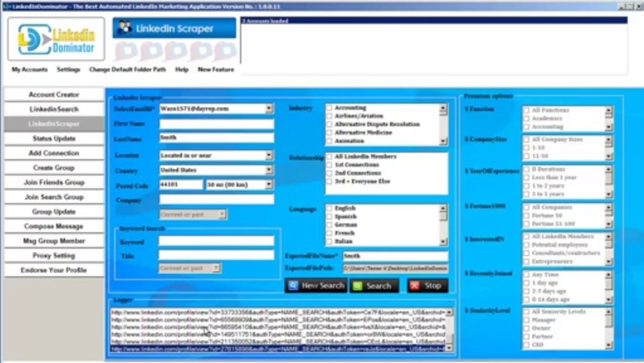This screenshot has height=363, width=644.
Task: Open the Join Search Group section
Action: tap(54, 197)
